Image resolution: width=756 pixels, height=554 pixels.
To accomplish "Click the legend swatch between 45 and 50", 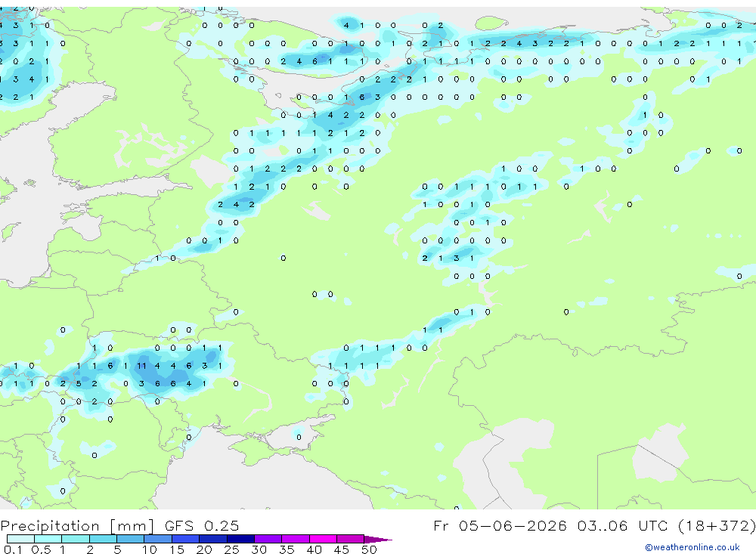I will [x=350, y=539].
